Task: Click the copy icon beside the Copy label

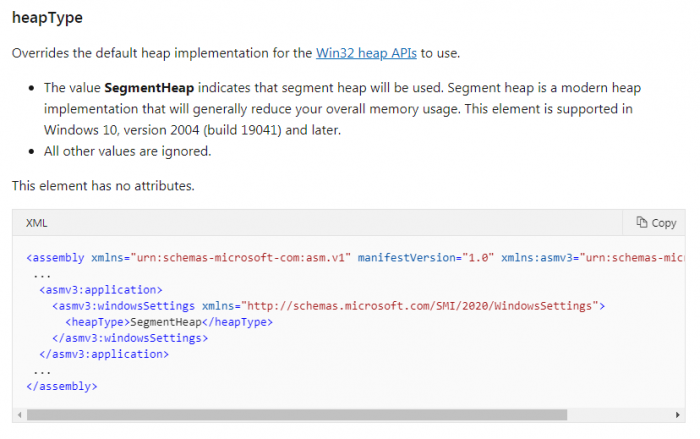Action: click(x=642, y=223)
